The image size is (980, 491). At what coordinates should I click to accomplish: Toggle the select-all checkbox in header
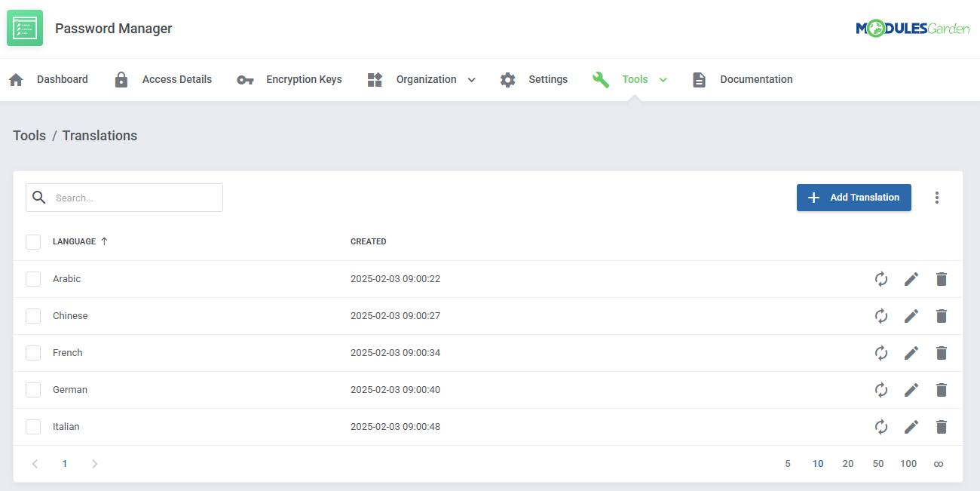(x=33, y=242)
